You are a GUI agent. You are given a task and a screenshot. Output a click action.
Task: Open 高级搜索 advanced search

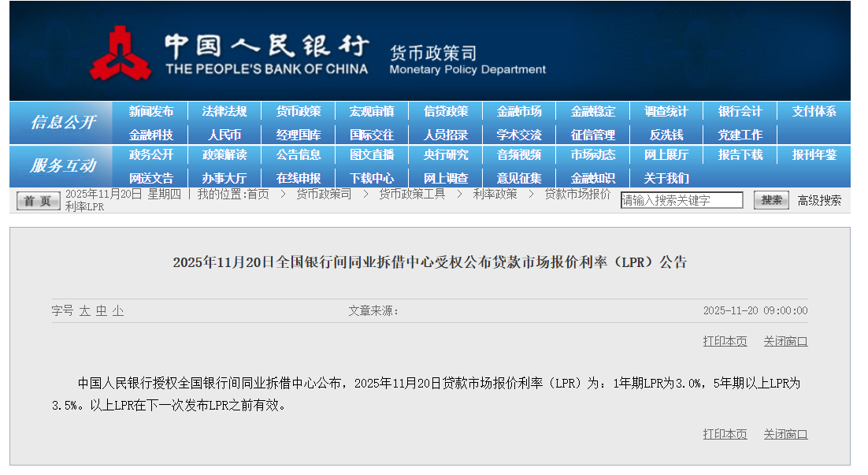[819, 200]
